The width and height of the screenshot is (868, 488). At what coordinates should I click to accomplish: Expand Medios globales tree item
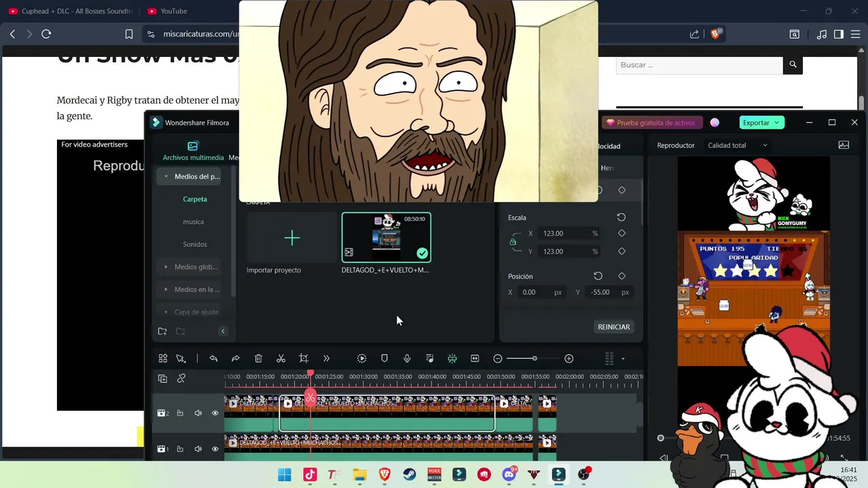[166, 267]
